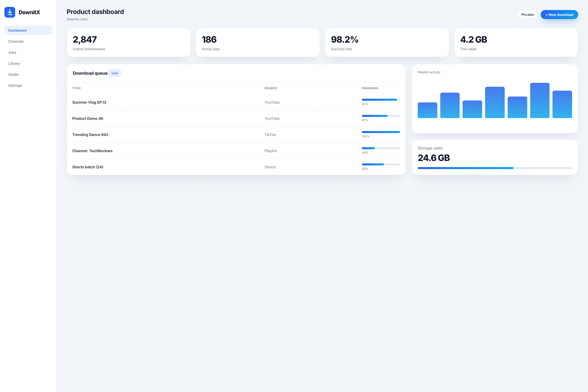Click the Product dashboard heading
This screenshot has height=392, width=588.
pyautogui.click(x=95, y=12)
